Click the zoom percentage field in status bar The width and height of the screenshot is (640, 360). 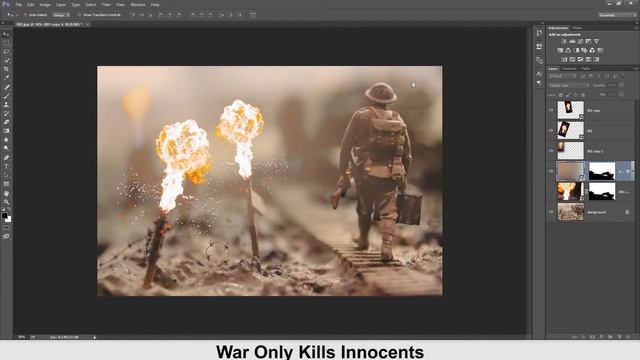pos(22,337)
